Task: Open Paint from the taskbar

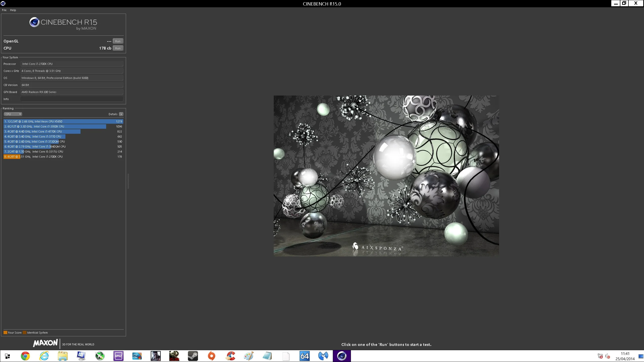Action: point(249,356)
